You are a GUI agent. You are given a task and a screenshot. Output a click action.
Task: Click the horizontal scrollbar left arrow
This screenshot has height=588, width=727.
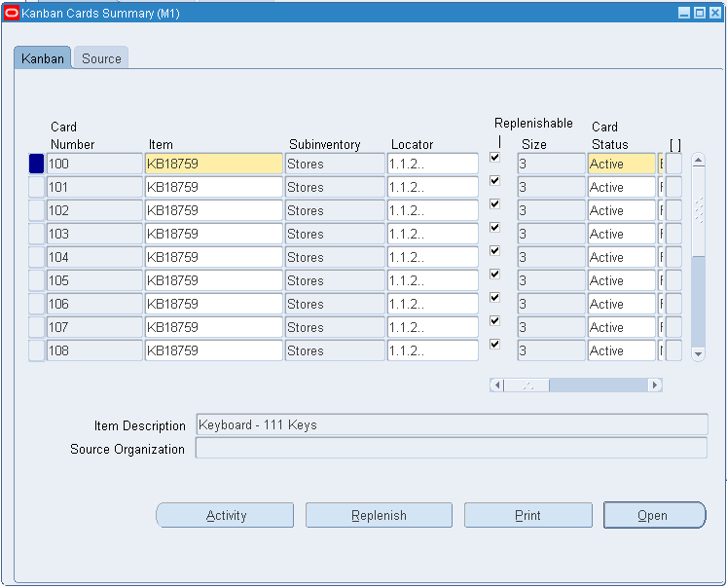click(497, 385)
